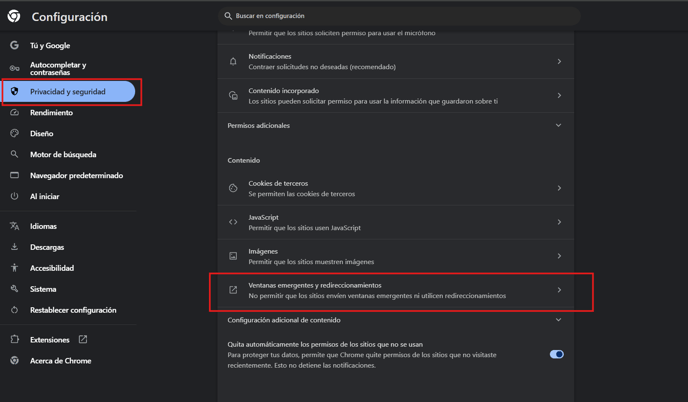Click the Imágenes picture icon
688x402 pixels.
pyautogui.click(x=233, y=256)
